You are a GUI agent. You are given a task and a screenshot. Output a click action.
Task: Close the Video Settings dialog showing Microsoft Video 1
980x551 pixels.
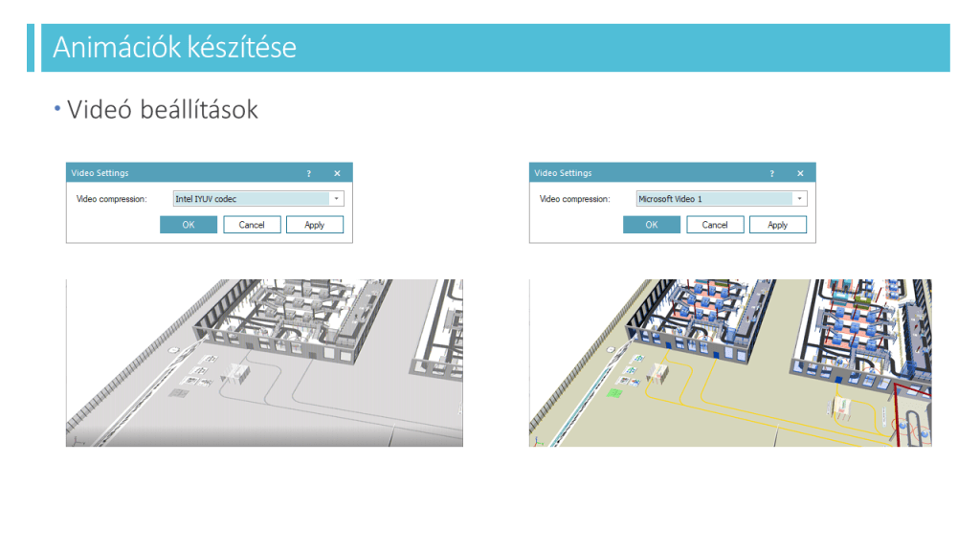(800, 174)
